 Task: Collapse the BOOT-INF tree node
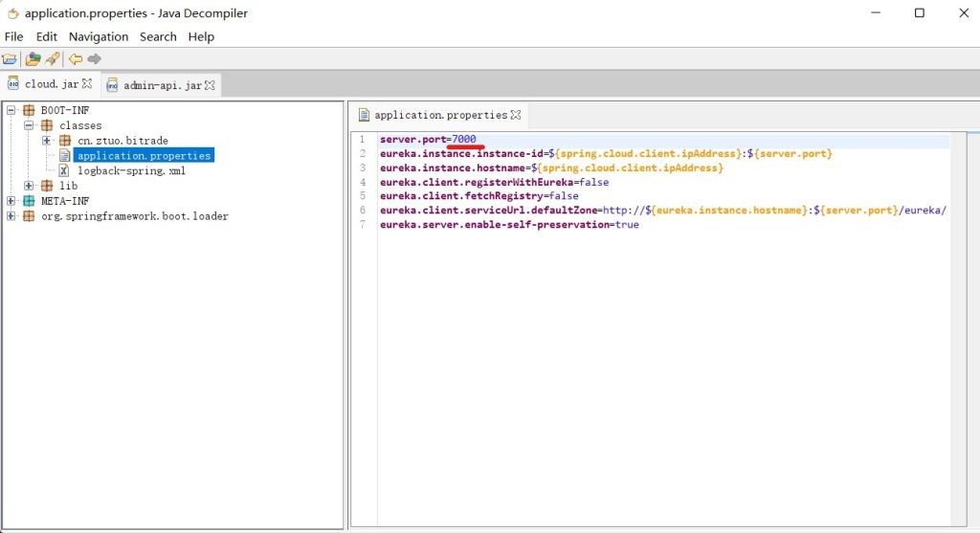point(11,111)
